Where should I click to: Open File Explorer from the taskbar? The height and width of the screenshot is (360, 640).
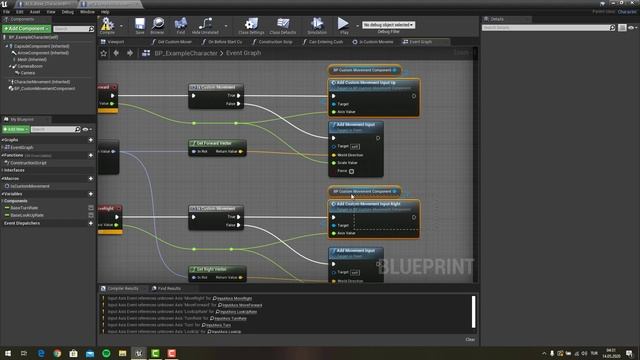coord(122,353)
